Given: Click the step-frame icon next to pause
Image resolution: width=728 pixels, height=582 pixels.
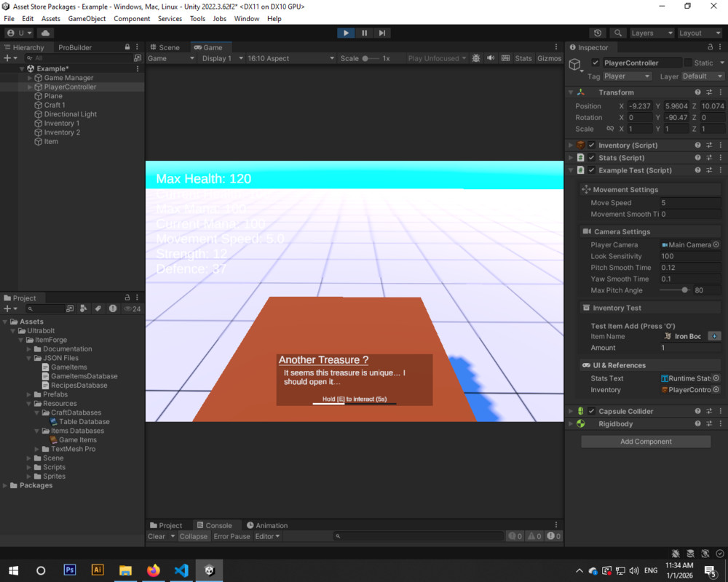Looking at the screenshot, I should pyautogui.click(x=381, y=32).
